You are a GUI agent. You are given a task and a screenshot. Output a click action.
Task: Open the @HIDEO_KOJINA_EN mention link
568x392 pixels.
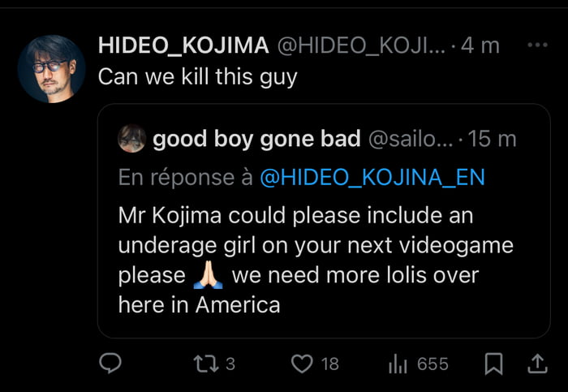click(x=372, y=178)
